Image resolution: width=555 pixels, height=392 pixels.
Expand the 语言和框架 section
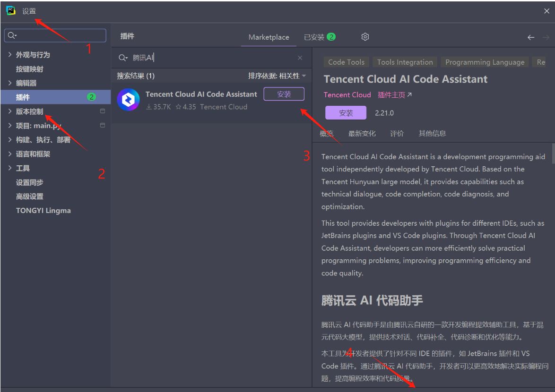pos(10,154)
